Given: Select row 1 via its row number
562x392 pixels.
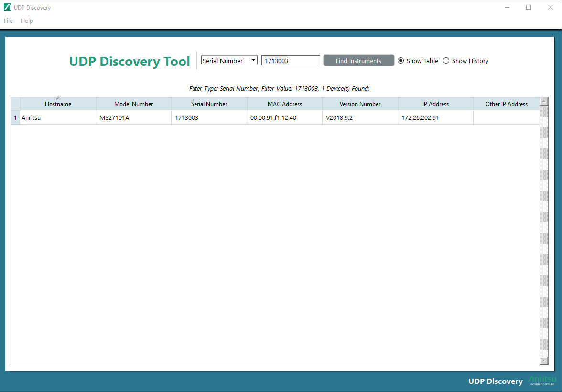Looking at the screenshot, I should point(15,118).
